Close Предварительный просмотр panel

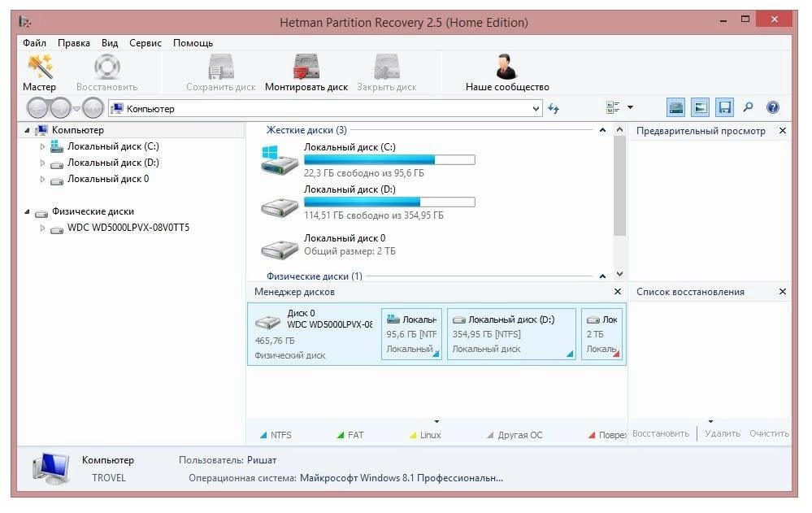783,131
